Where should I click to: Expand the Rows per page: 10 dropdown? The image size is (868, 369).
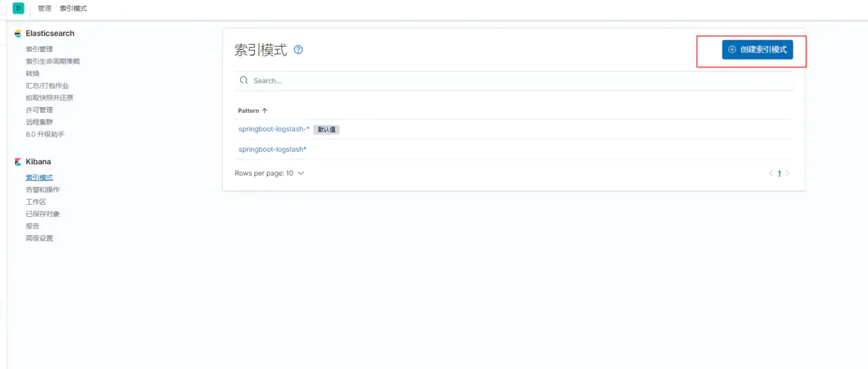(270, 174)
